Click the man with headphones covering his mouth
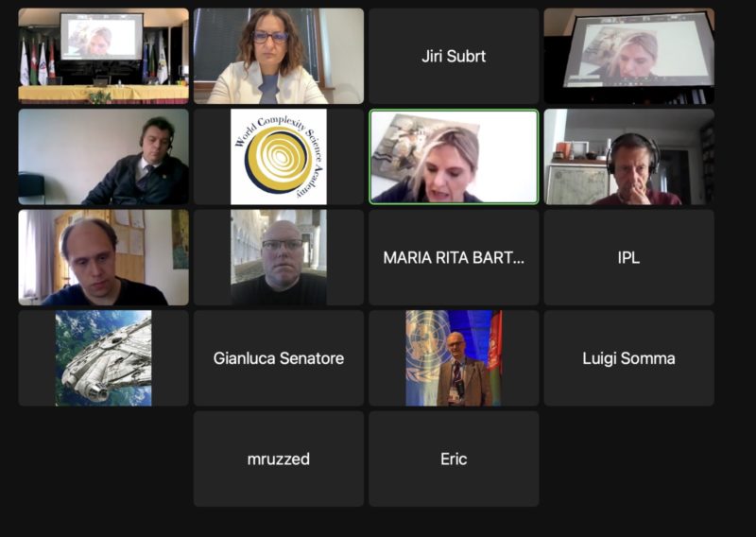The image size is (756, 537). click(x=629, y=157)
